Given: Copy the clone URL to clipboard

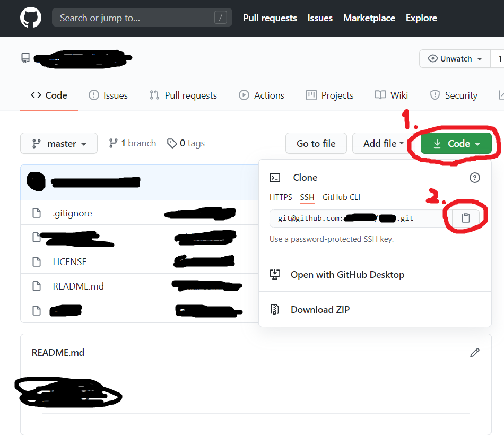Looking at the screenshot, I should [465, 218].
